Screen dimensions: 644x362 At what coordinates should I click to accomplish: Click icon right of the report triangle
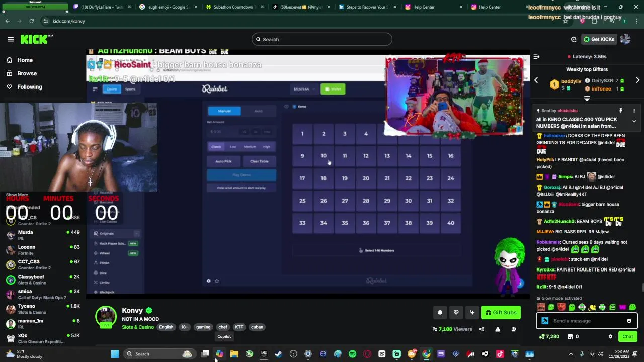coord(514,329)
